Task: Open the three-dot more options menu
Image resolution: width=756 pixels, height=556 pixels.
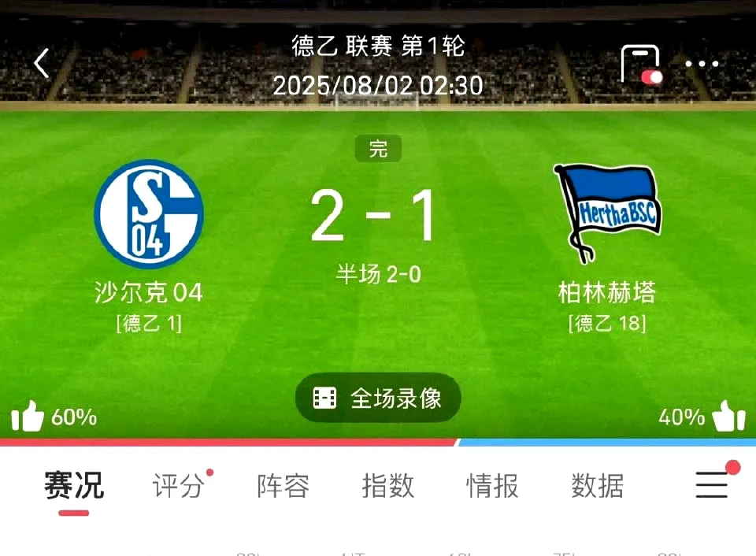Action: click(x=702, y=64)
